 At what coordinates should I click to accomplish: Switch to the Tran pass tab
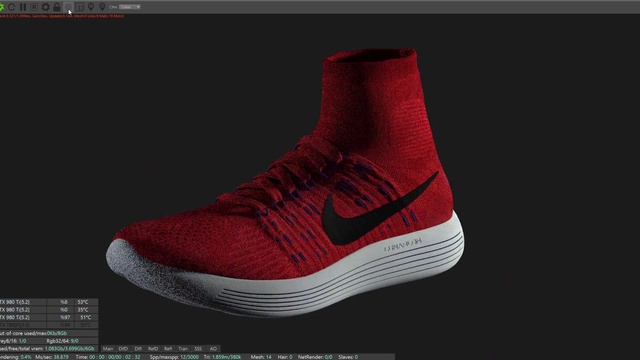click(x=183, y=349)
